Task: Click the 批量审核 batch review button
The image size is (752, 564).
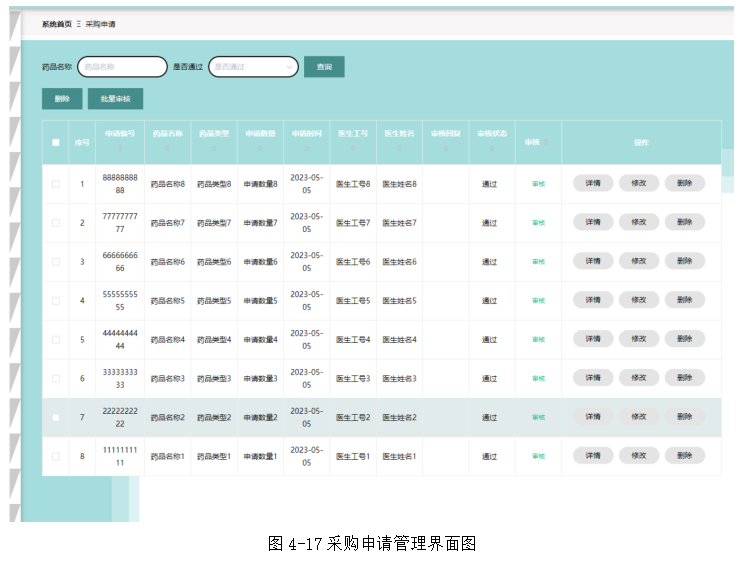Action: tap(116, 99)
